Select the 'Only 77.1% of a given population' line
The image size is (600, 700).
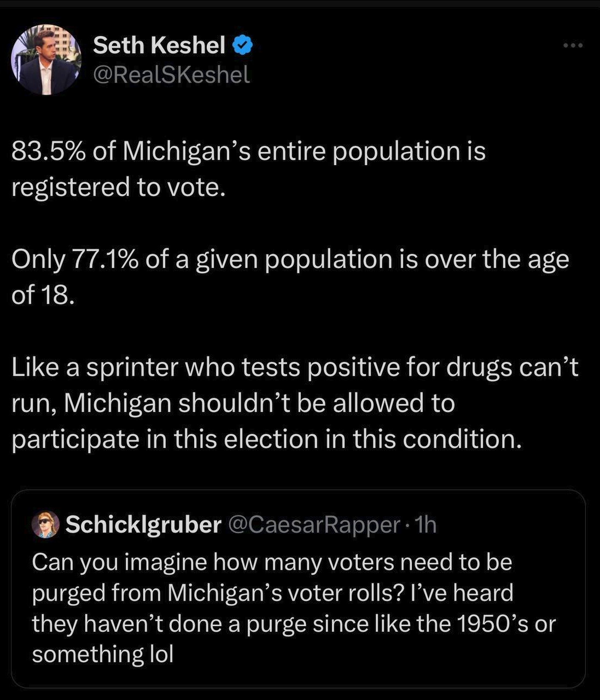click(x=290, y=260)
